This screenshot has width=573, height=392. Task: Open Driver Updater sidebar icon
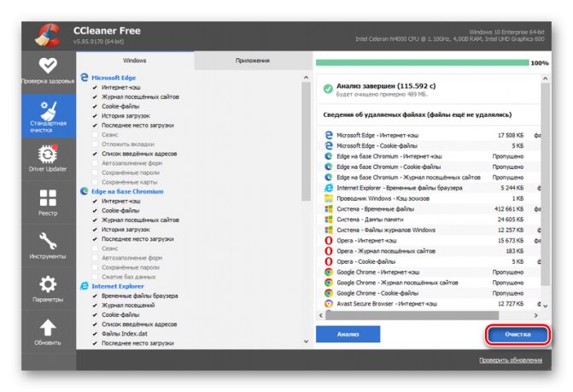point(48,155)
